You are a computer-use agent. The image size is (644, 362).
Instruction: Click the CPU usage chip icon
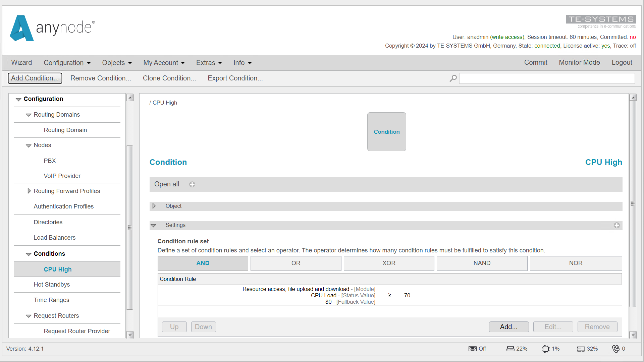point(546,349)
